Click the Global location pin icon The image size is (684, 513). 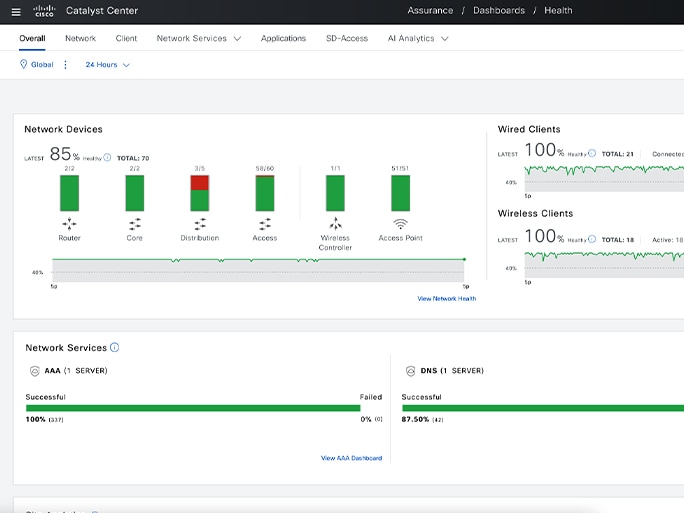(24, 64)
